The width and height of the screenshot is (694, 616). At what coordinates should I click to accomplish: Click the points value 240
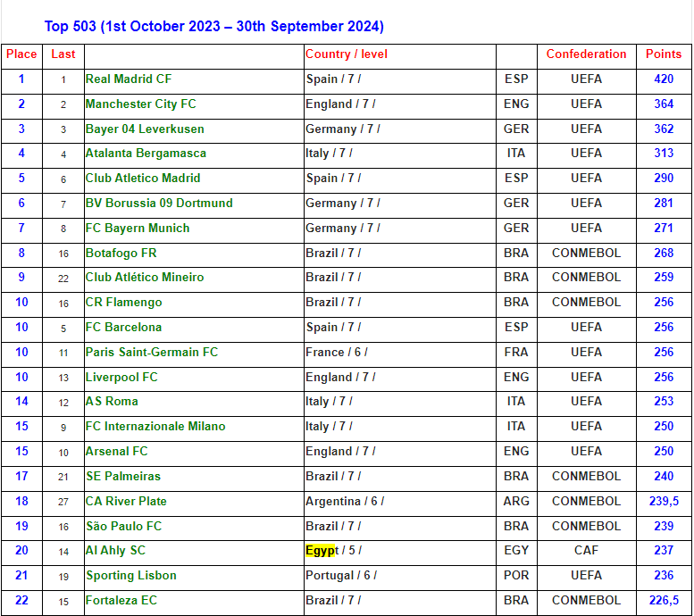coord(664,477)
